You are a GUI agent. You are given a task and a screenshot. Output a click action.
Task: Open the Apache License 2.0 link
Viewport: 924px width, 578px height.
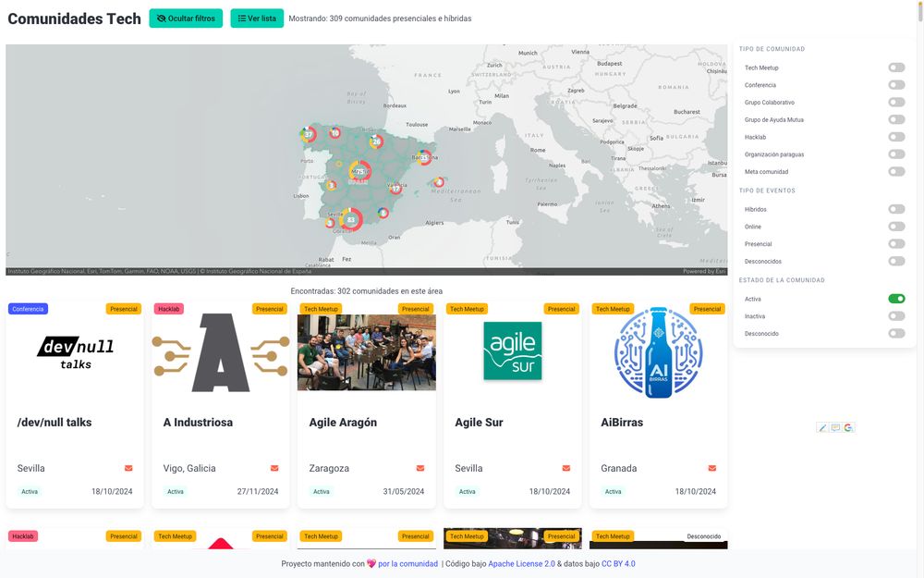tap(521, 564)
